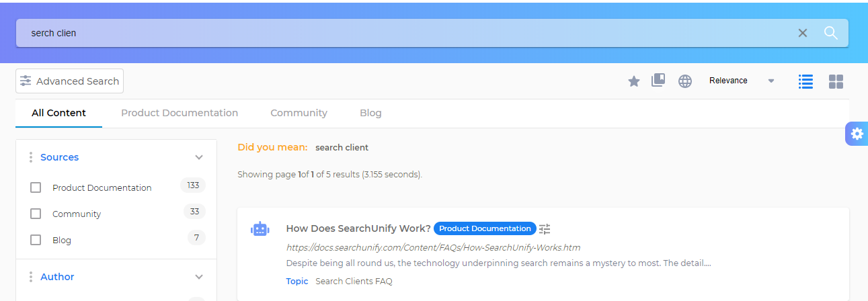
Task: Click tuning sliders icon beside Product Documentation badge
Action: coord(545,228)
